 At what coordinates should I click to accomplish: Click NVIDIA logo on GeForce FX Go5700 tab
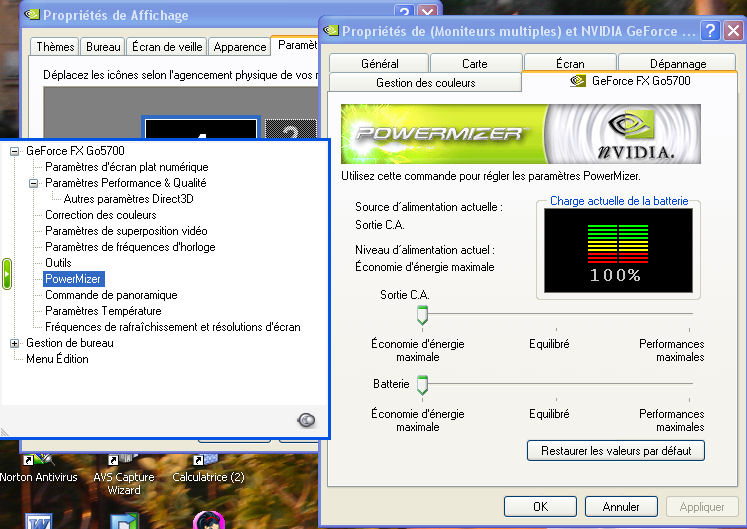coord(577,81)
